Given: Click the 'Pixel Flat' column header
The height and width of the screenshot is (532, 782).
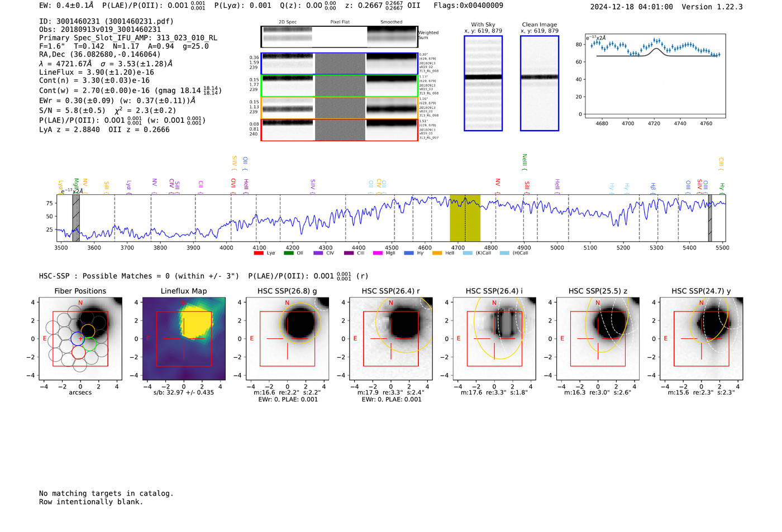Looking at the screenshot, I should pyautogui.click(x=340, y=22).
